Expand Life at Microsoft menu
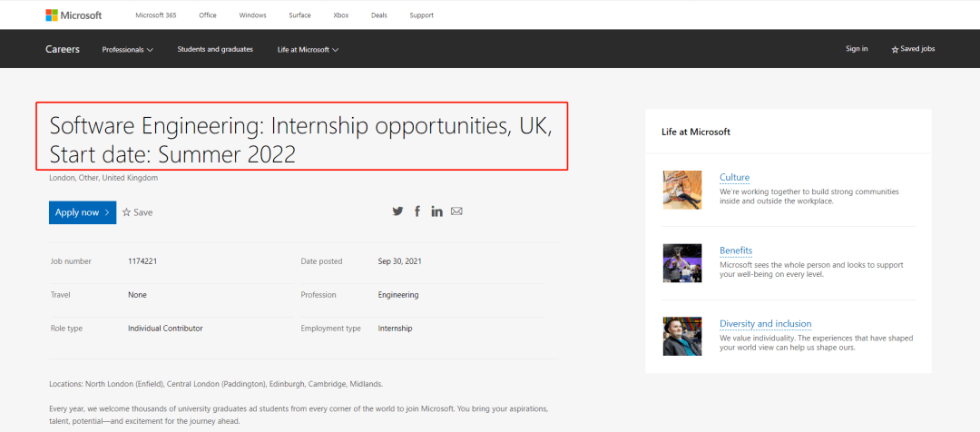 [308, 49]
